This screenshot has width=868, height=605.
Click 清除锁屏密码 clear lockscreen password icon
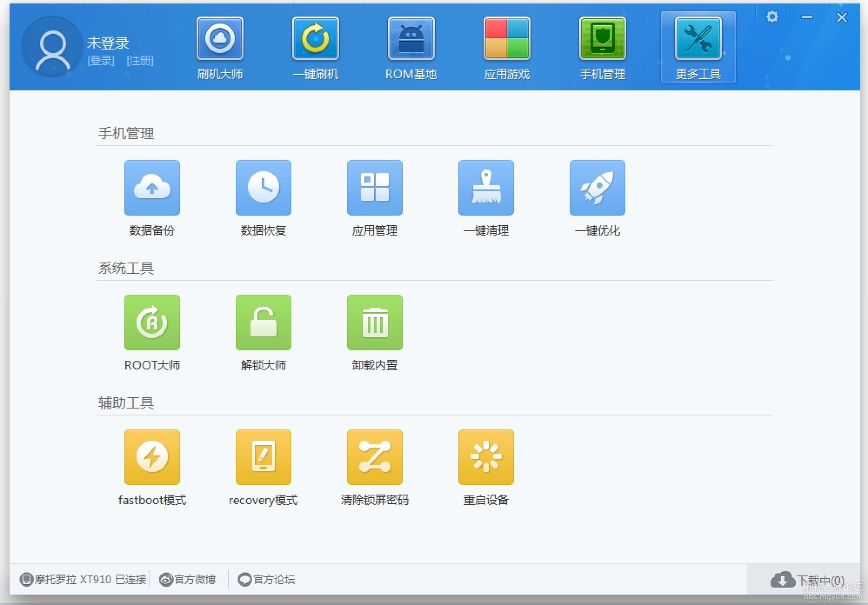[374, 457]
